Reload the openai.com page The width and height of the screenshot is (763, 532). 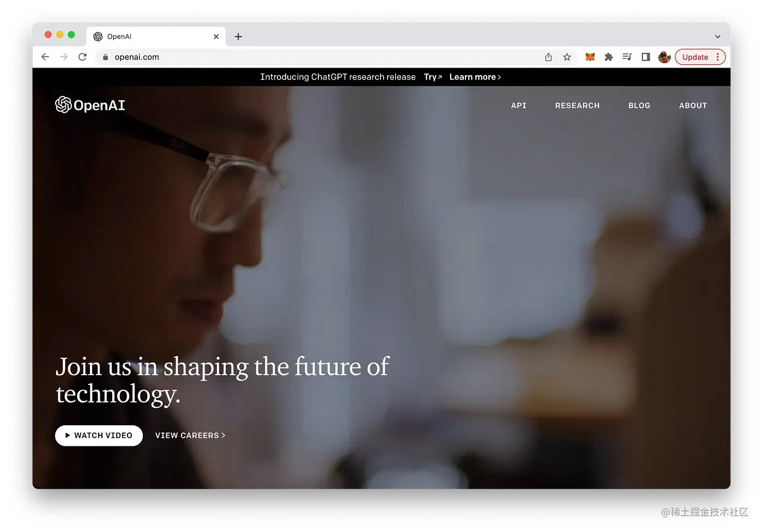tap(82, 57)
